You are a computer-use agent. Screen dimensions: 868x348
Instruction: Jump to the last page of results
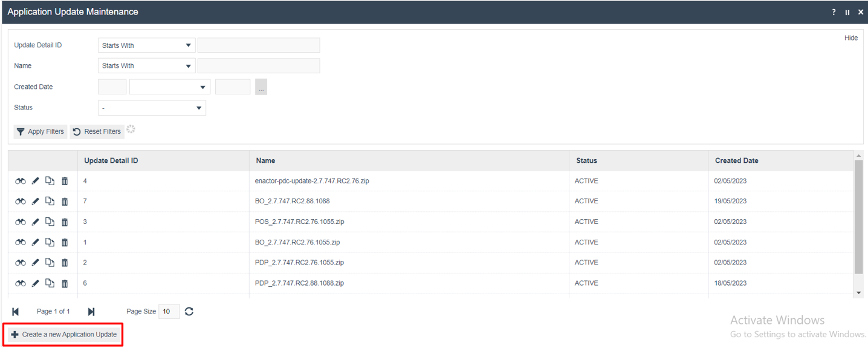[x=91, y=312]
